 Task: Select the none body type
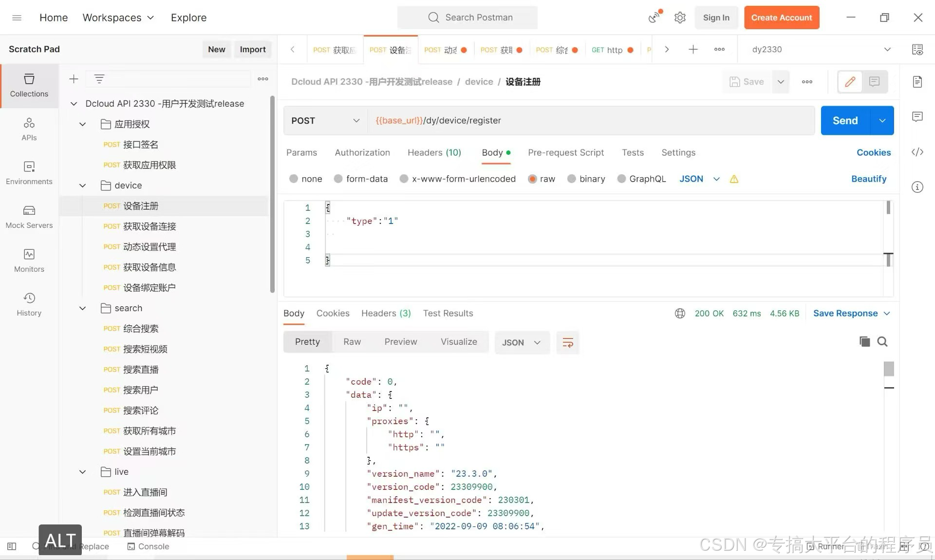point(294,179)
